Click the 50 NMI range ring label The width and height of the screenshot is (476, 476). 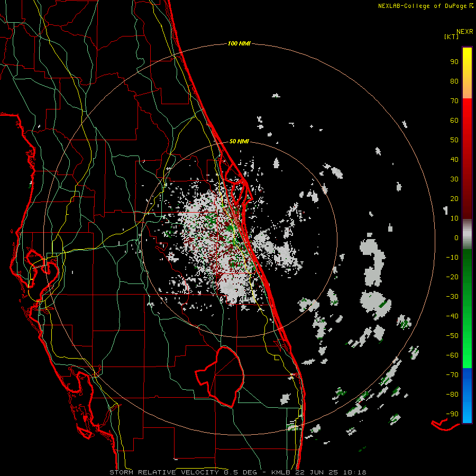(x=239, y=141)
